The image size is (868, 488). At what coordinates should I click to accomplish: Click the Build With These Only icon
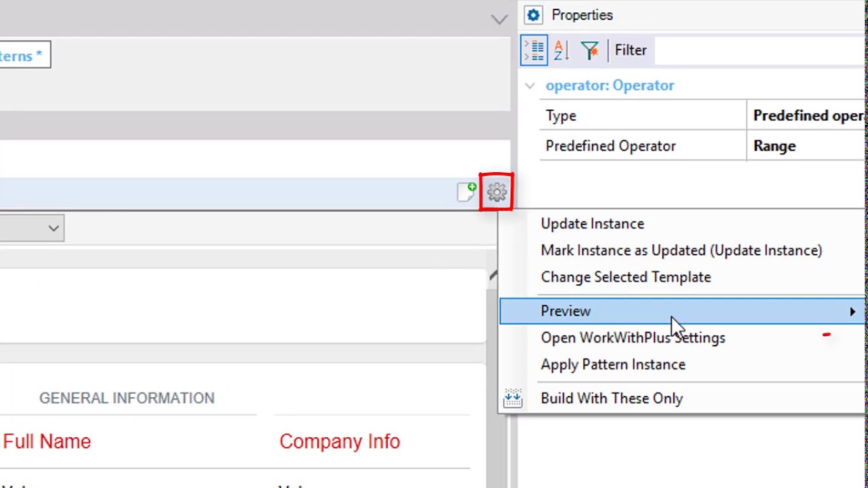513,399
